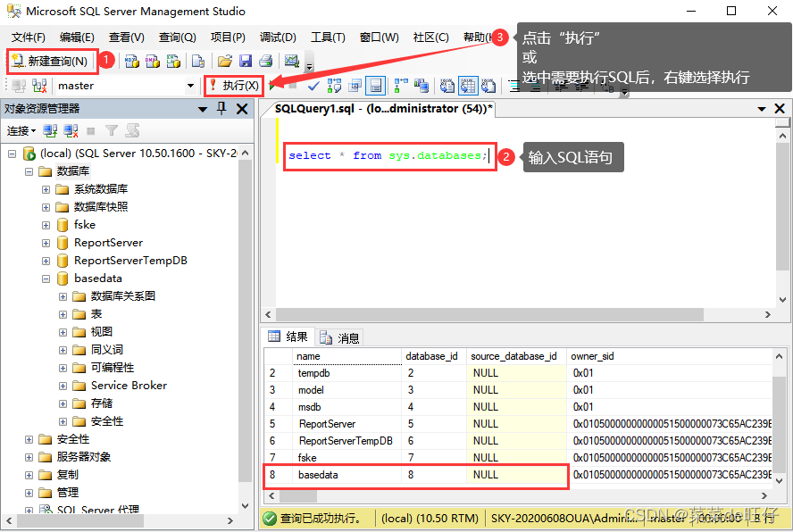793x532 pixels.
Task: Toggle Include Actual Execution Plan
Action: pos(401,86)
